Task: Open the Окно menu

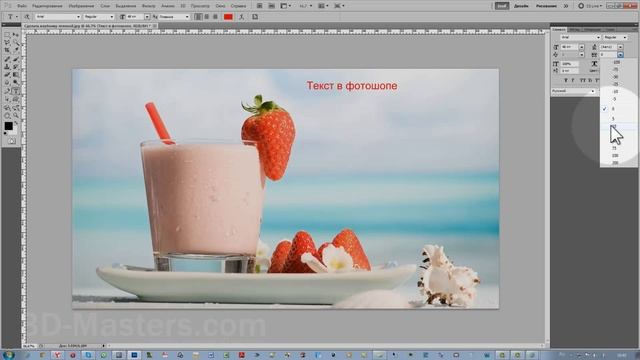Action: (x=220, y=6)
